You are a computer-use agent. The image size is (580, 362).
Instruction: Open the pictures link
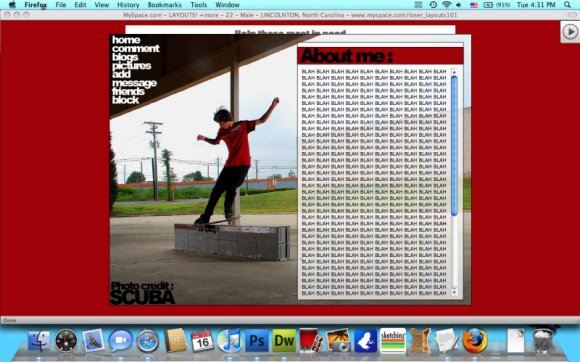point(132,66)
